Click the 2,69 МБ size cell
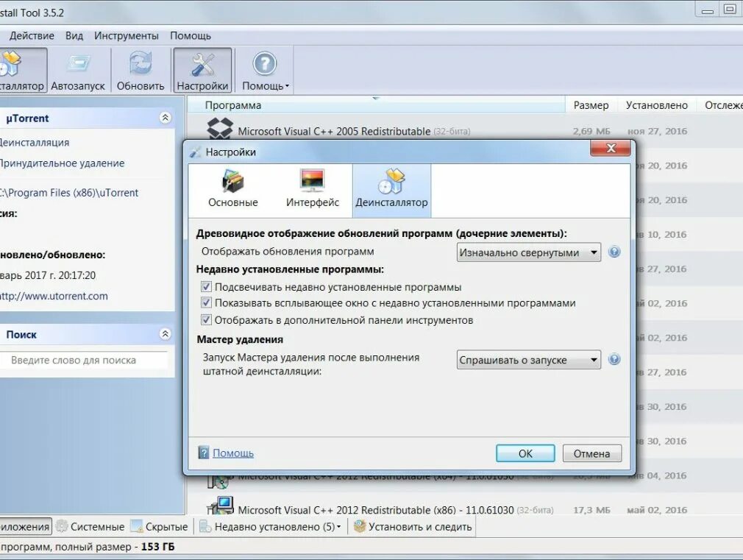Image resolution: width=743 pixels, height=560 pixels. tap(591, 131)
